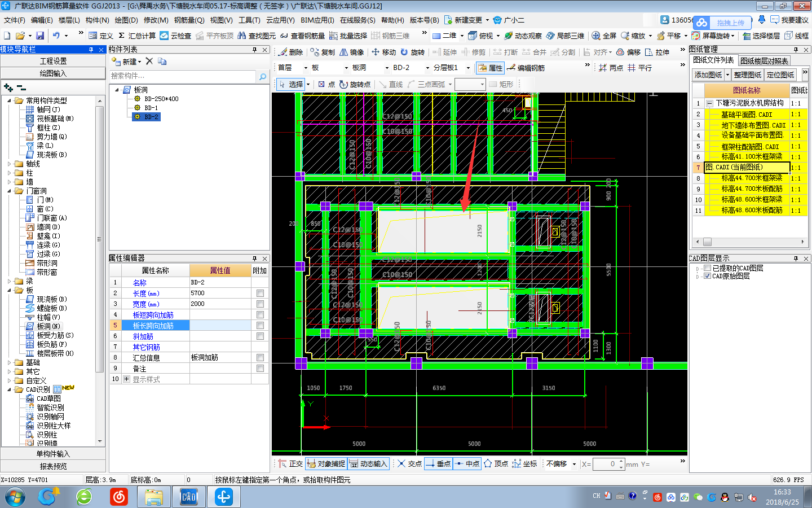Click the 两点 auxiliary axis tool
This screenshot has width=812, height=508.
611,68
